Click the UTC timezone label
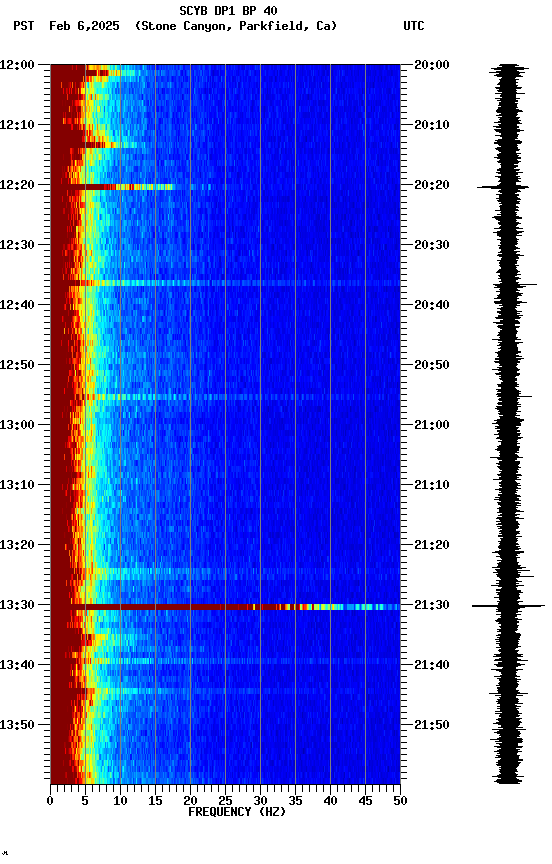 coord(414,26)
